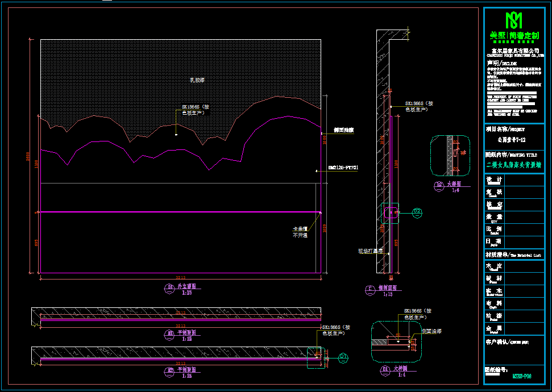Click the C side section view marker
Image resolution: width=552 pixels, height=392 pixels.
370,289
